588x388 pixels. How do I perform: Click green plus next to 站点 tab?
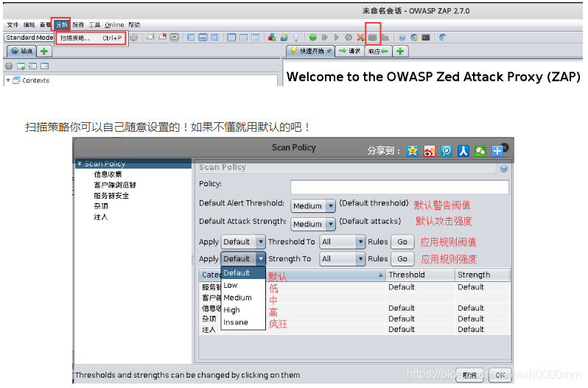pos(44,51)
